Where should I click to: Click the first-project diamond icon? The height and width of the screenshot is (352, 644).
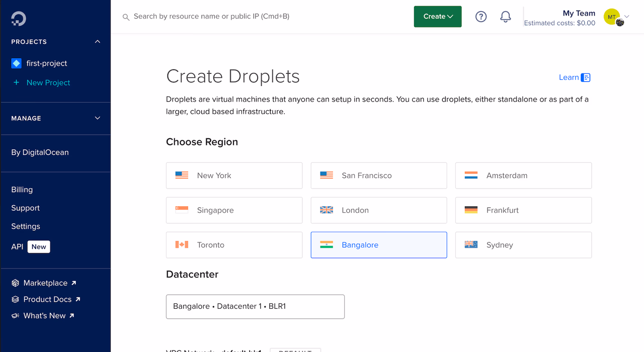tap(16, 63)
